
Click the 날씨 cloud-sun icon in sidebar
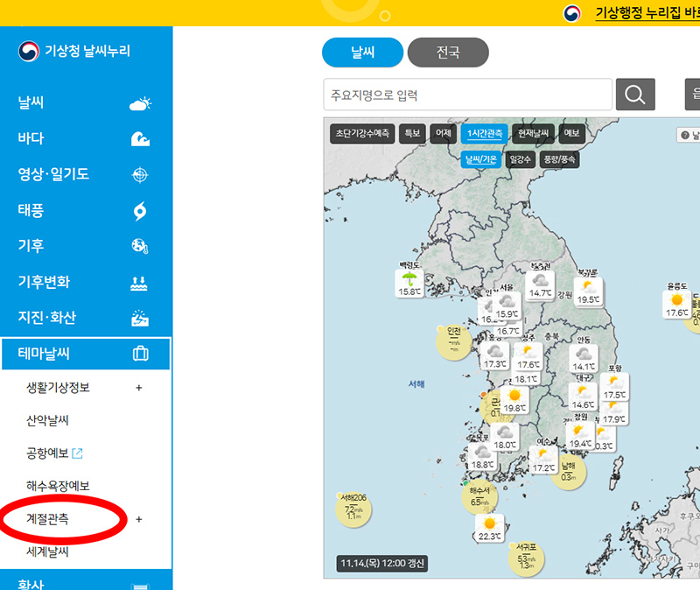tap(140, 103)
